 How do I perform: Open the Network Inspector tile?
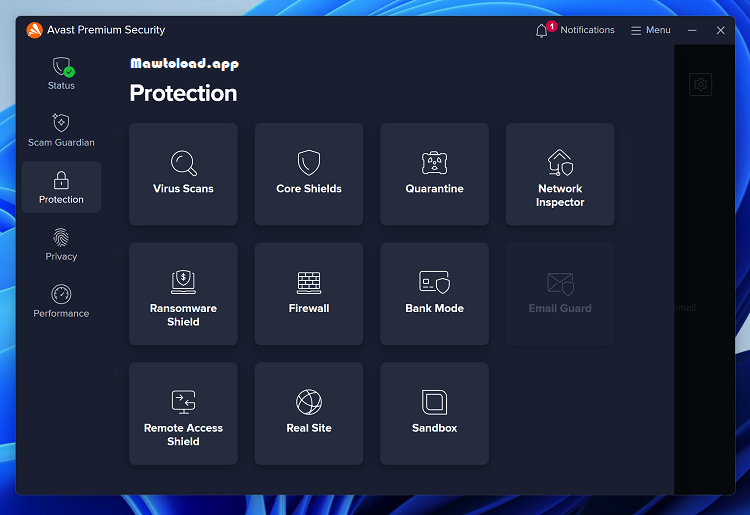[560, 174]
